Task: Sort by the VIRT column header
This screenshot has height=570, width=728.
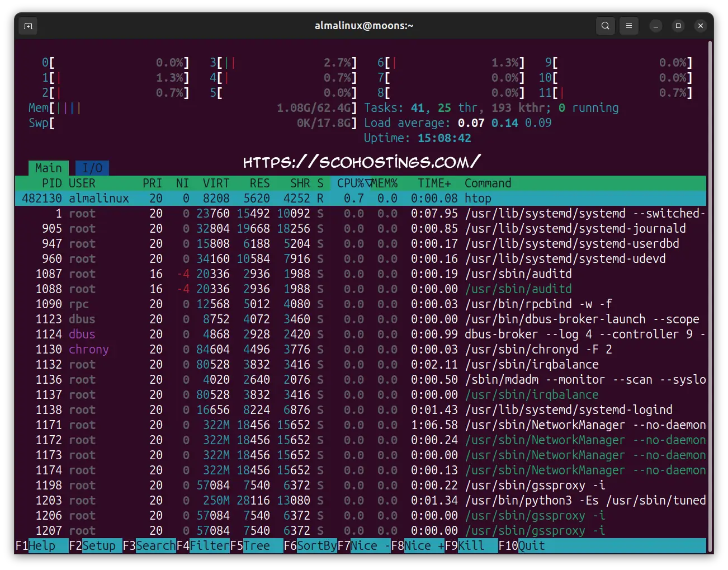Action: click(216, 183)
